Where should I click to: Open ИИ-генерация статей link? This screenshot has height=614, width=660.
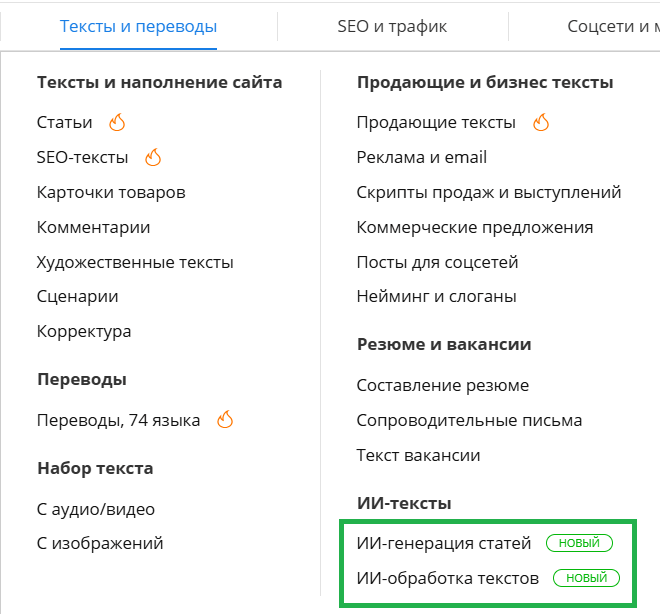[444, 543]
